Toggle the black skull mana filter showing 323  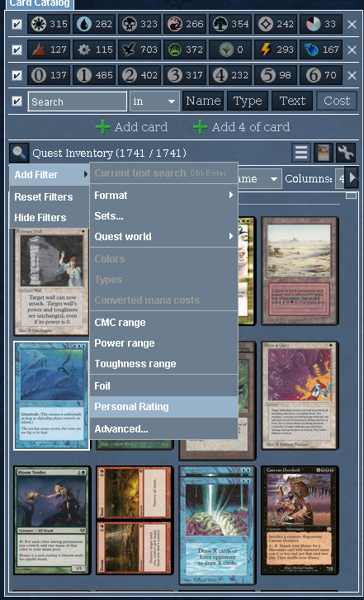pos(139,24)
